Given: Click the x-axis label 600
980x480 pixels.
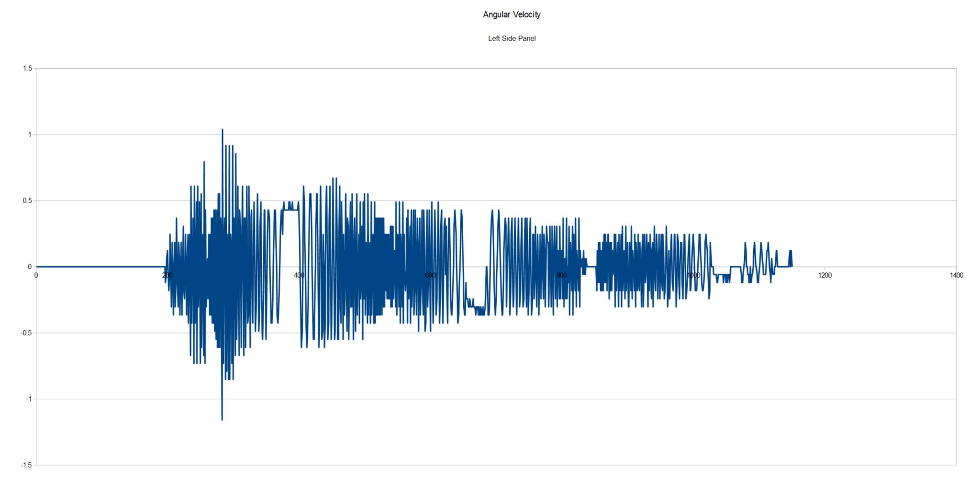Looking at the screenshot, I should (x=430, y=275).
